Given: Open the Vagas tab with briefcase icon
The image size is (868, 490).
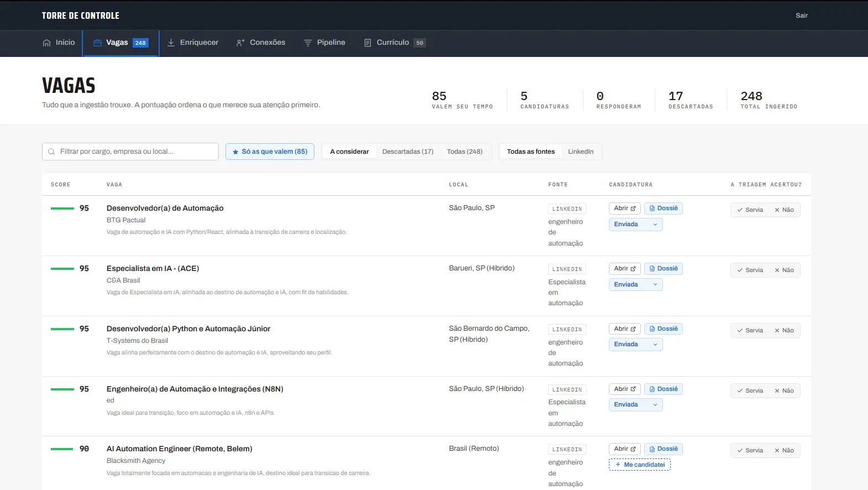Looking at the screenshot, I should pyautogui.click(x=121, y=43).
